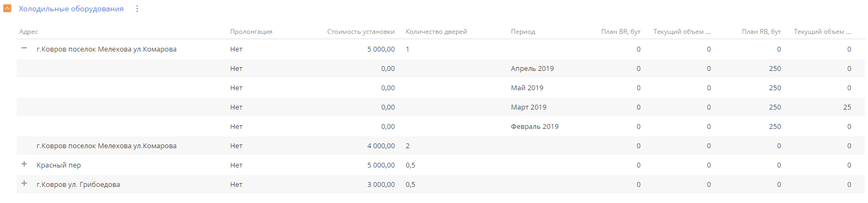Screen dimensions: 868x203
Task: Click the Стоимость установки column header
Action: click(x=361, y=32)
